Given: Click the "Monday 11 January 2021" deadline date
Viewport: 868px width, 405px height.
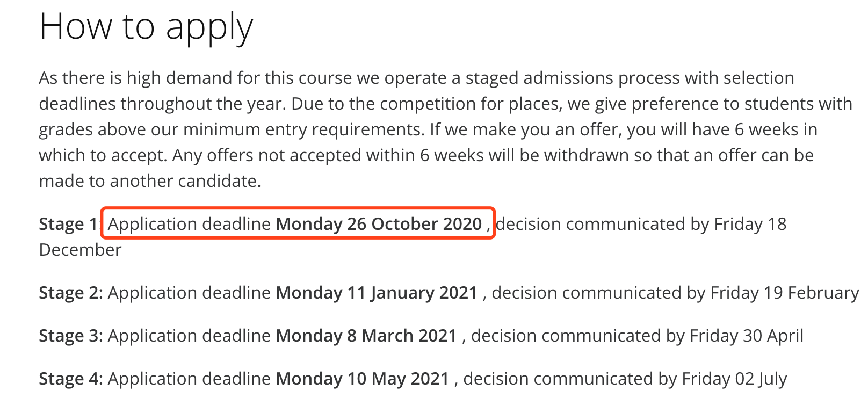Looking at the screenshot, I should (x=377, y=293).
